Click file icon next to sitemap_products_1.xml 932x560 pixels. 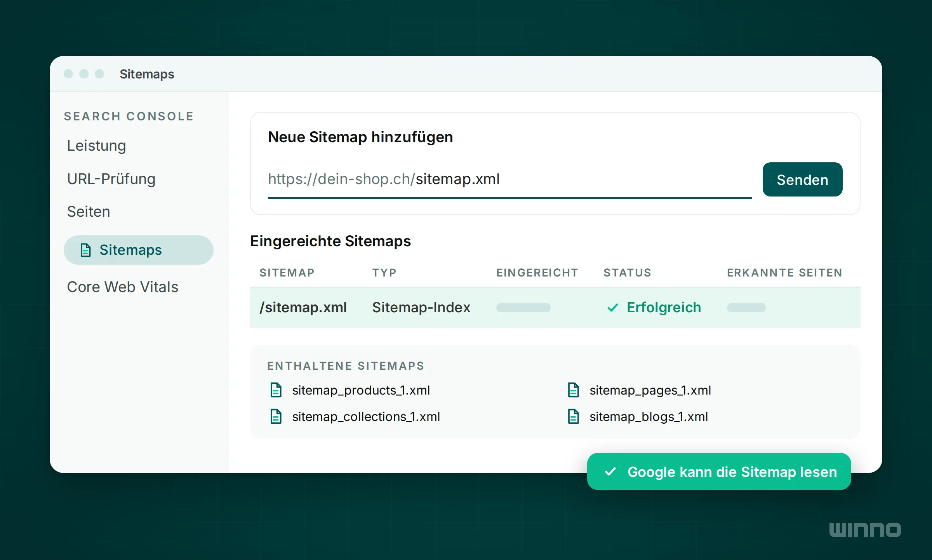(276, 390)
